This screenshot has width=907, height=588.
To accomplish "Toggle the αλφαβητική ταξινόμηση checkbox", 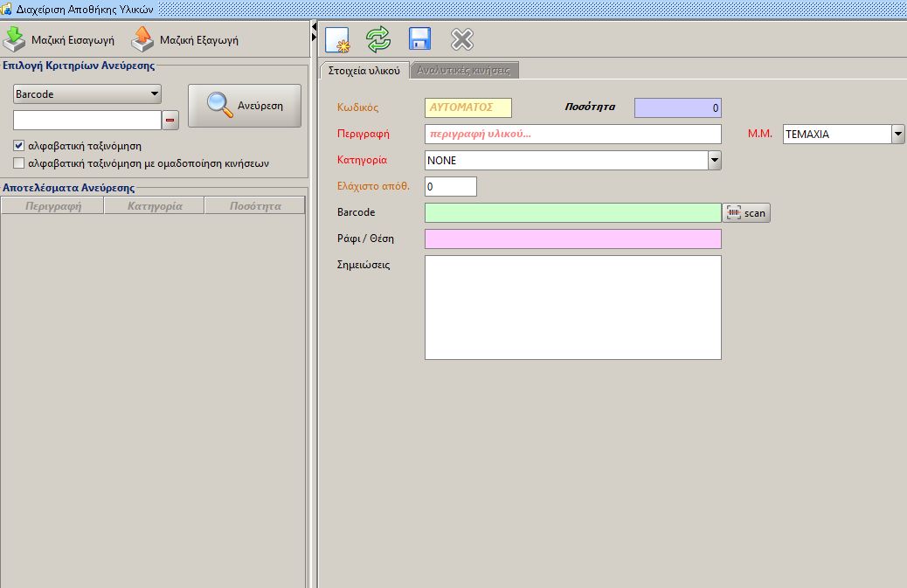I will [x=19, y=146].
